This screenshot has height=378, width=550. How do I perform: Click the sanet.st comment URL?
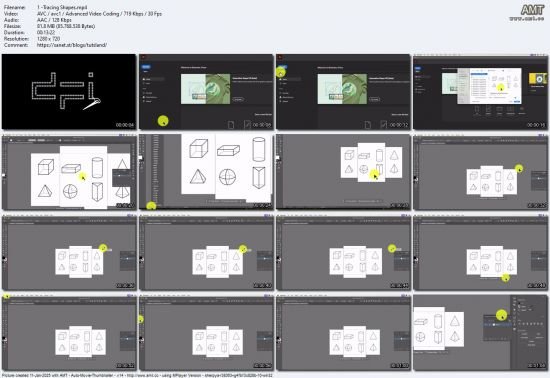(x=72, y=45)
